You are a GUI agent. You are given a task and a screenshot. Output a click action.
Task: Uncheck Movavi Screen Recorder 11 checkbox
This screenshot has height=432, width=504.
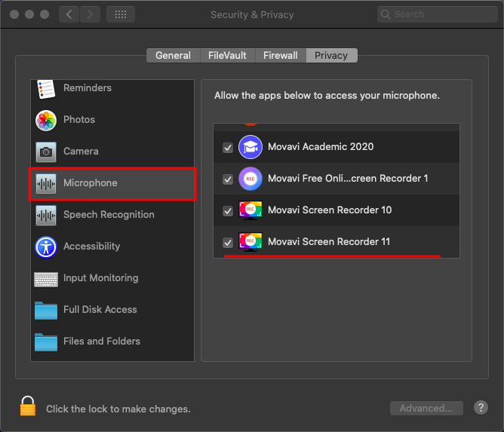coord(228,243)
